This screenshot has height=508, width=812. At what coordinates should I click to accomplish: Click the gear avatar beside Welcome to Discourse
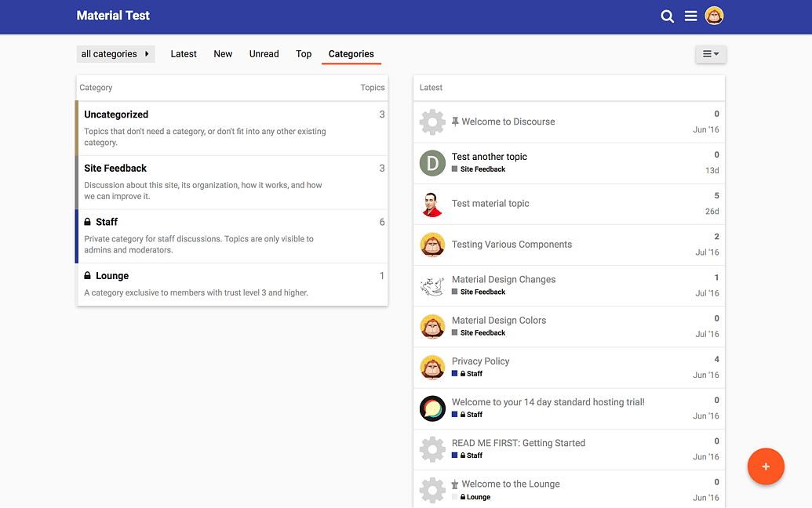click(x=432, y=122)
